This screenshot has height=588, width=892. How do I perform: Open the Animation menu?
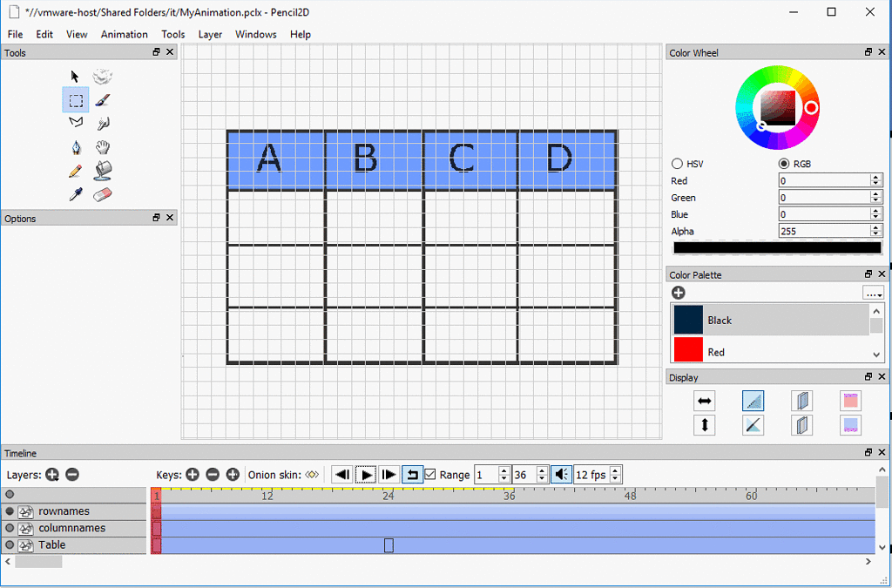[x=124, y=34]
